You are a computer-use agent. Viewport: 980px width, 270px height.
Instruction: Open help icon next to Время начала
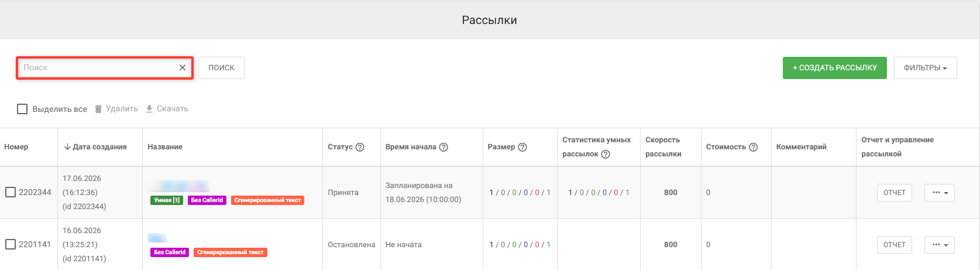(443, 147)
